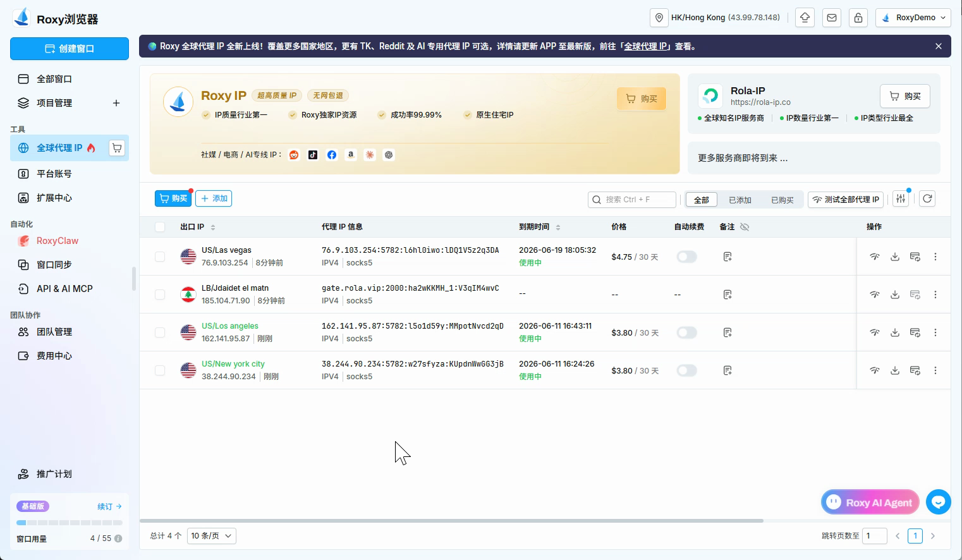This screenshot has width=962, height=560.
Task: Select Amazon dedicated IP icon
Action: click(351, 155)
